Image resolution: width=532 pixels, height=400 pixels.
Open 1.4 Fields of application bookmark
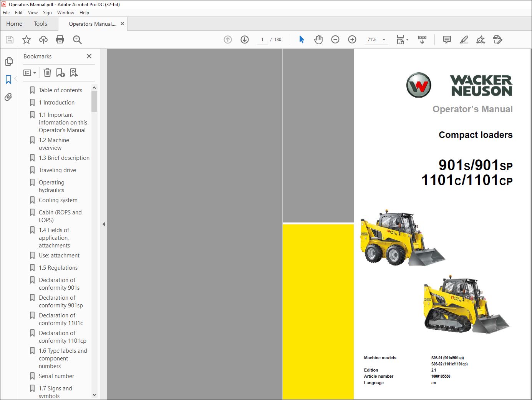(54, 238)
